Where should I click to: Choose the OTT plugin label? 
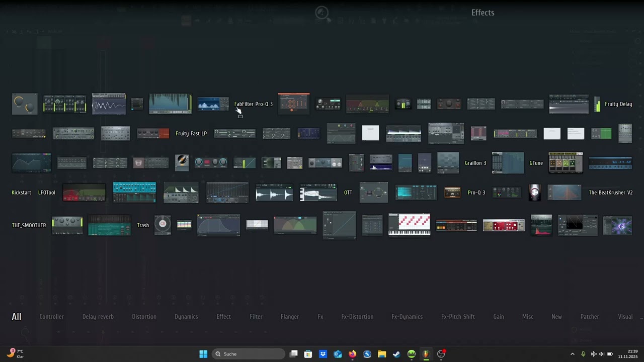(x=348, y=193)
